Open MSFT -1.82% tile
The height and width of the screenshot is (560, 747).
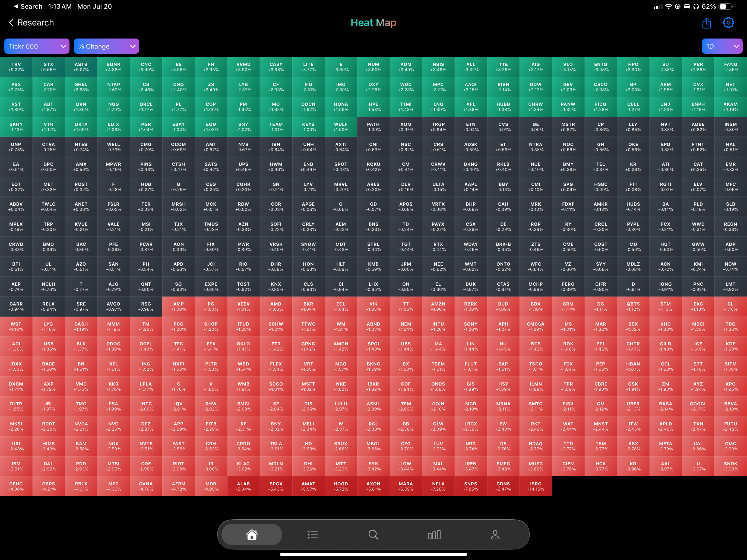(x=309, y=387)
